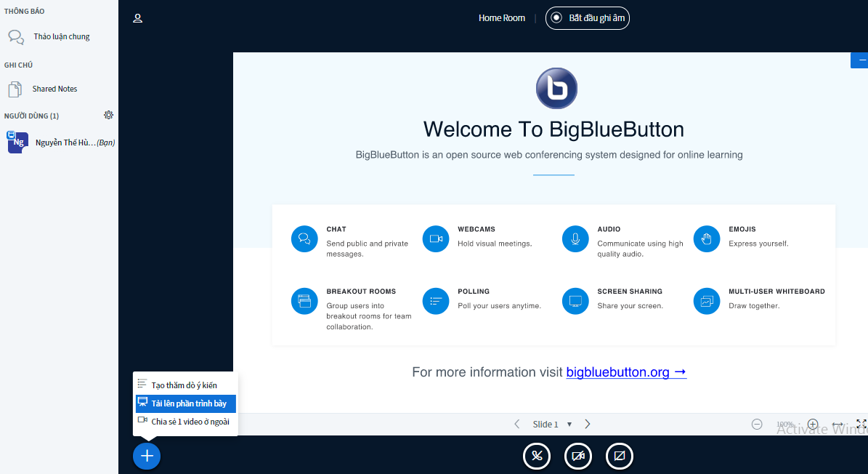Start recording with Bắt đầu ghi âm
The image size is (868, 474).
pyautogui.click(x=588, y=18)
